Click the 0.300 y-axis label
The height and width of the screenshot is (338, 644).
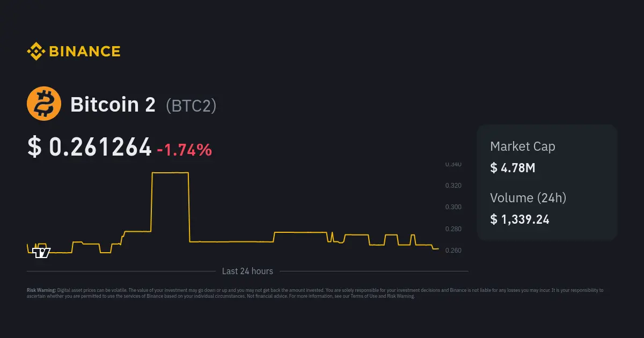(x=453, y=207)
